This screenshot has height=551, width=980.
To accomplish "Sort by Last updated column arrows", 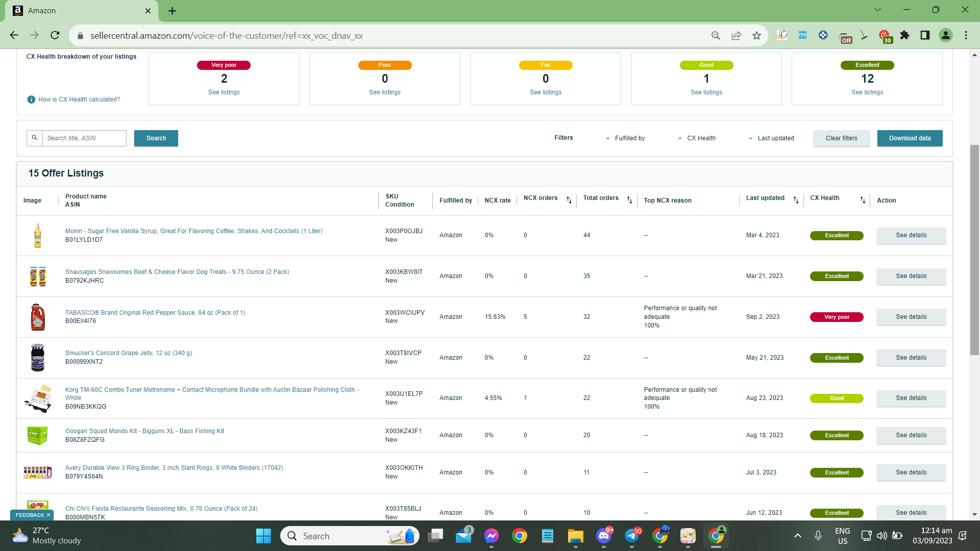I will [796, 200].
